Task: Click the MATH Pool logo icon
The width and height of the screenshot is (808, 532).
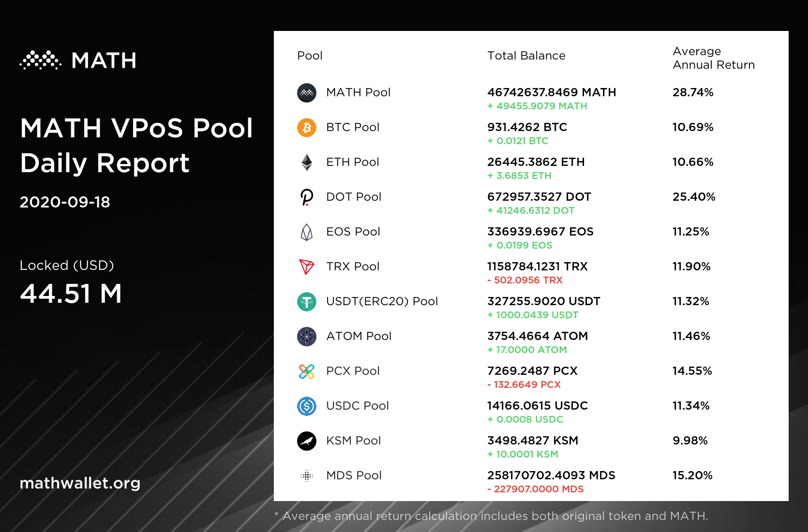Action: tap(306, 93)
